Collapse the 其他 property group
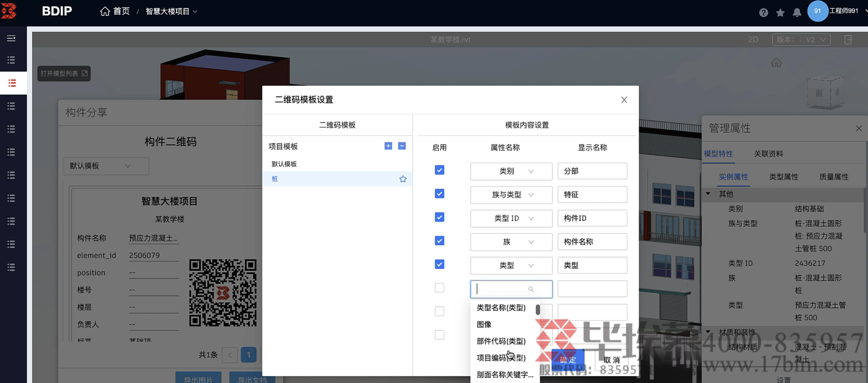 coord(708,194)
